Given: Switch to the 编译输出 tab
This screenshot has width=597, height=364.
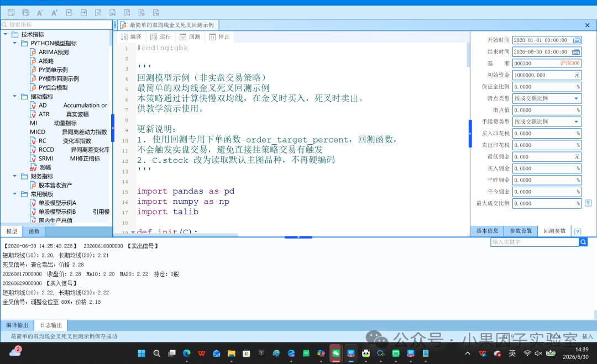Looking at the screenshot, I should [17, 325].
